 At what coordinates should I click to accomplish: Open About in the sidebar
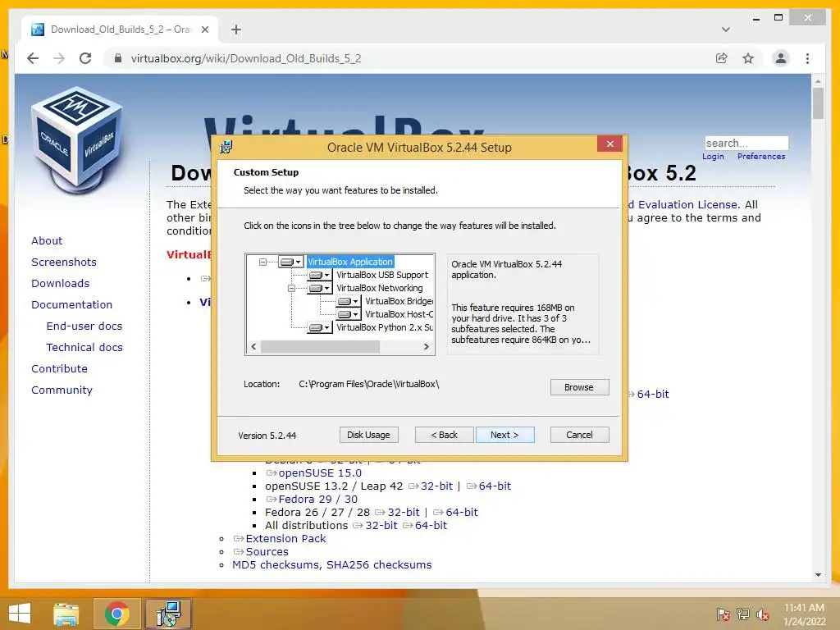pos(47,240)
